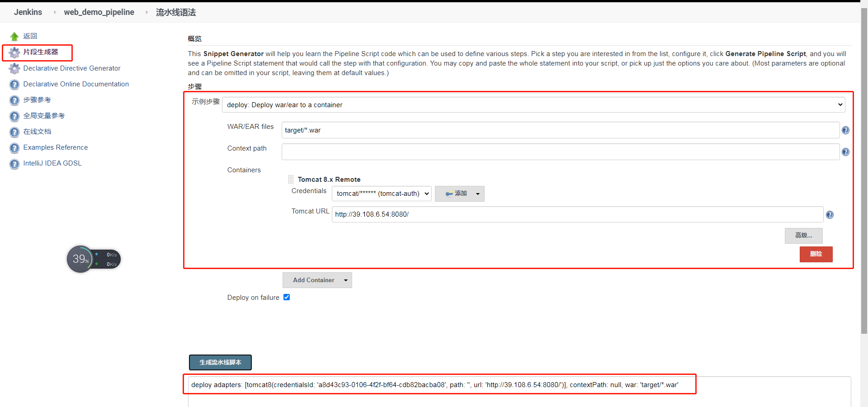Click the 返回 back arrow icon
Viewport: 868px width, 407px height.
(x=14, y=36)
